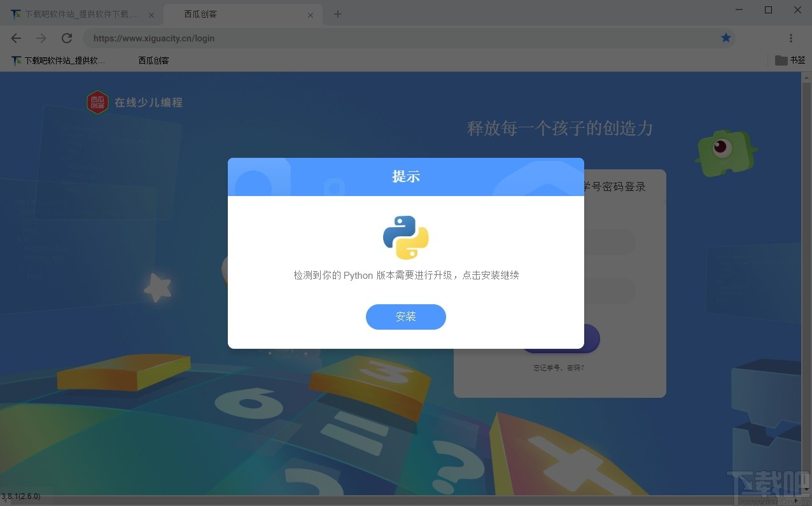
Task: Click the back navigation arrow
Action: (x=16, y=38)
